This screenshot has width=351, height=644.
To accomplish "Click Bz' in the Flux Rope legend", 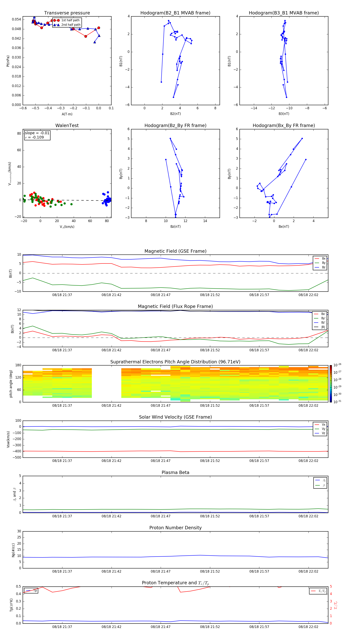I will [320, 323].
